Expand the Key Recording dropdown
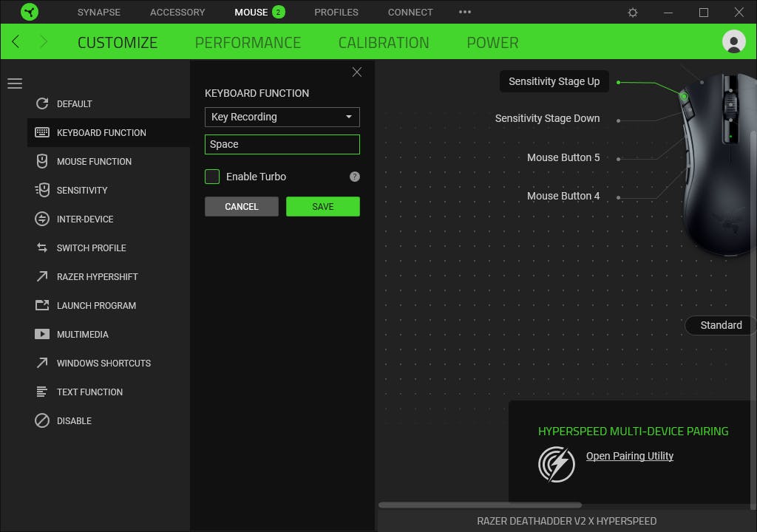The width and height of the screenshot is (757, 532). tap(282, 117)
